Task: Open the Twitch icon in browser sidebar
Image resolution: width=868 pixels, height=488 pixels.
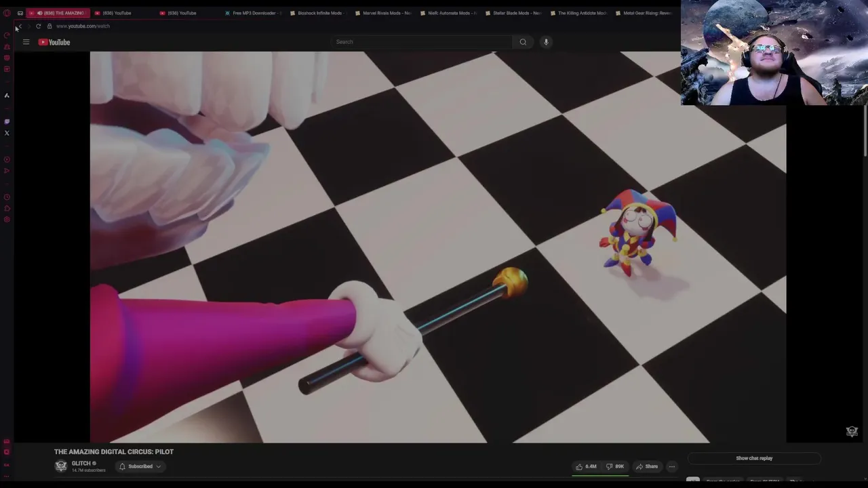Action: (x=7, y=121)
